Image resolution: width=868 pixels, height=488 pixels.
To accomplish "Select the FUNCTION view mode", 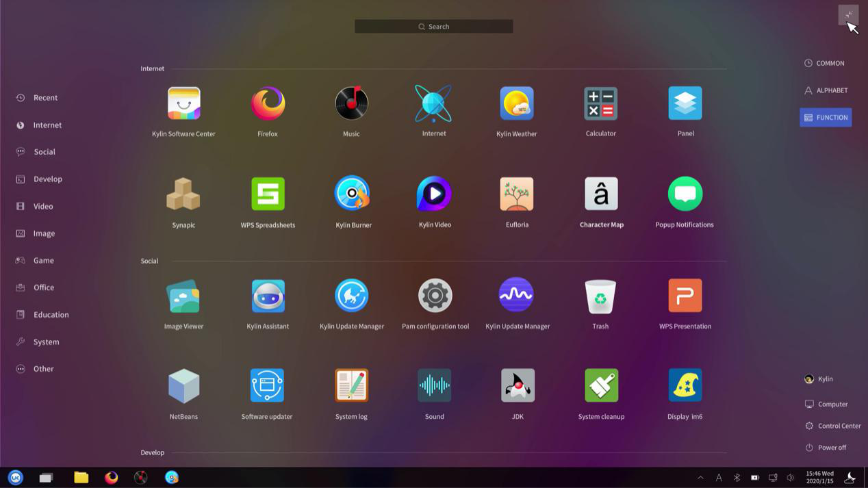I will pyautogui.click(x=826, y=118).
